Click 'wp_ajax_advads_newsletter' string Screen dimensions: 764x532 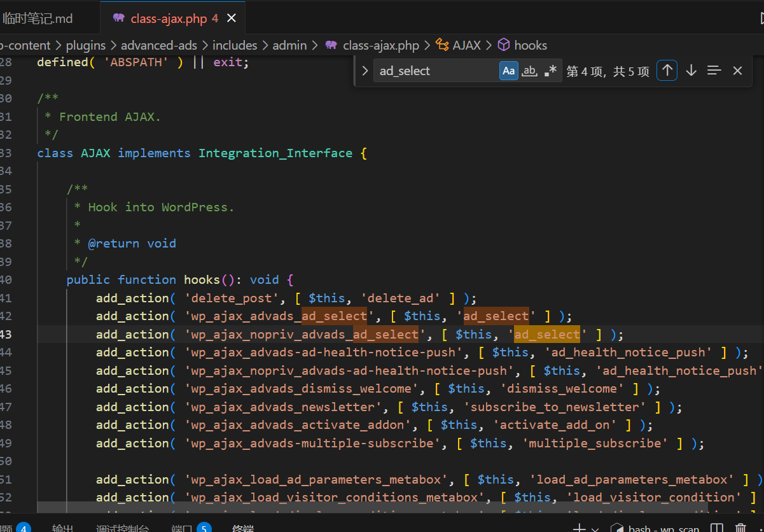pyautogui.click(x=283, y=407)
